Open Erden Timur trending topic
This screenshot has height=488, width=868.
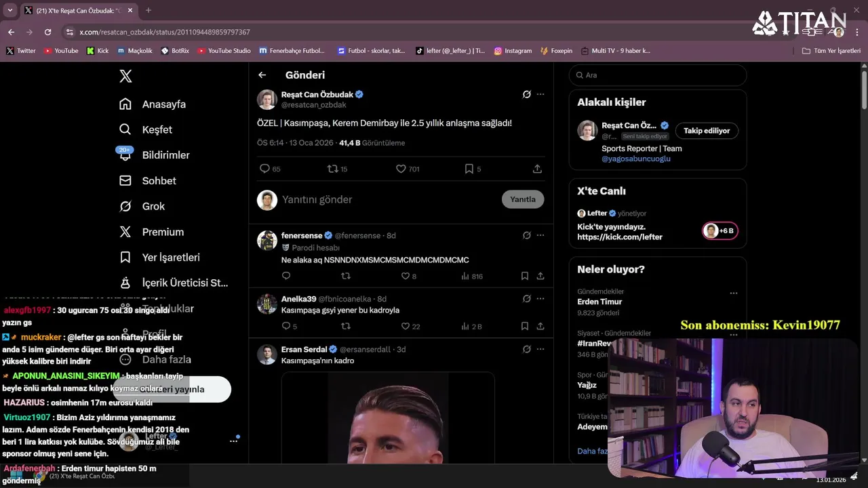[599, 302]
